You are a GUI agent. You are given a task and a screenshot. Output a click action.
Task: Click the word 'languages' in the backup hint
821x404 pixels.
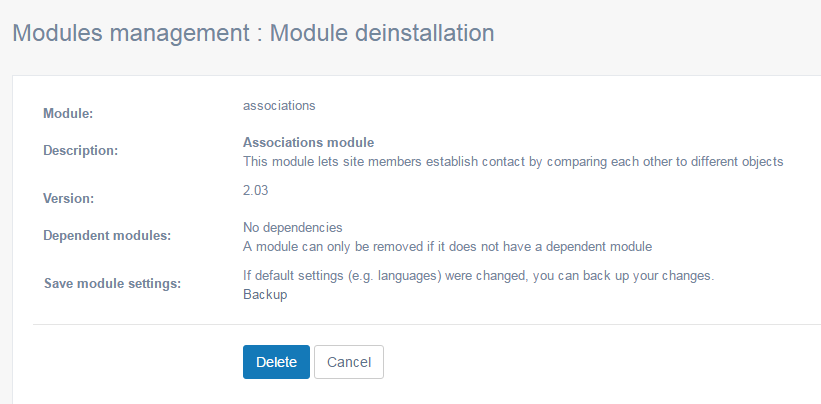409,276
